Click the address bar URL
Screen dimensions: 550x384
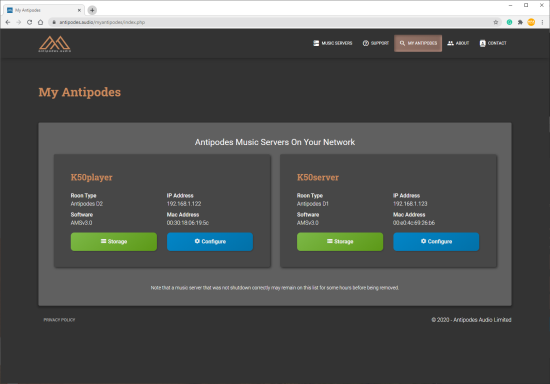(102, 22)
